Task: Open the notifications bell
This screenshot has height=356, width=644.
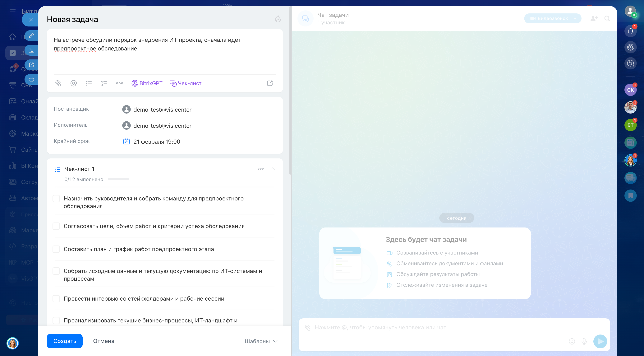Action: click(x=630, y=31)
